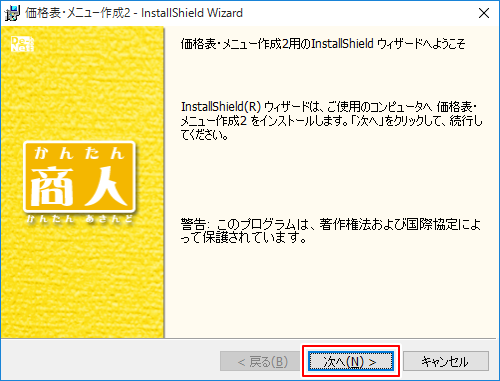Screen dimensions: 500x381
Task: Close the InstallShield Wizard window
Action: 484,13
